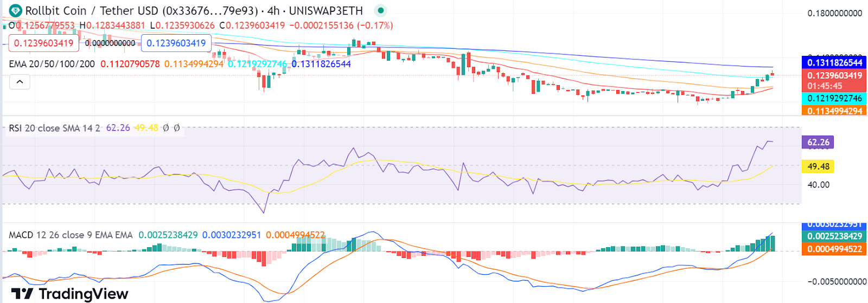868x303 pixels.
Task: Click the yellow 49.48 RSI axis tag
Action: pos(818,167)
